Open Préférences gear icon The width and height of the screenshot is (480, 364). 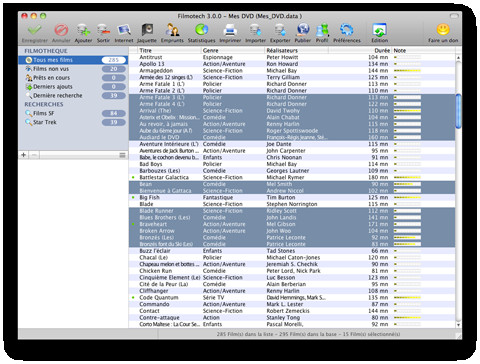click(347, 30)
